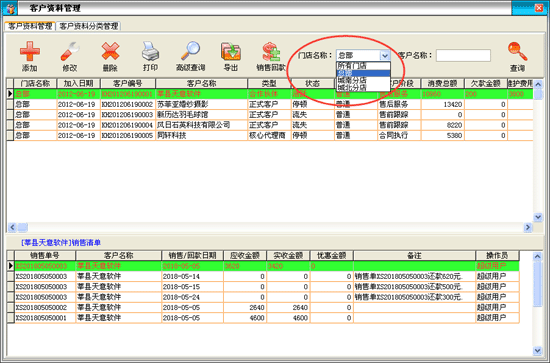The width and height of the screenshot is (550, 363).
Task: Switch to 客户资料管理 tab
Action: click(x=30, y=26)
